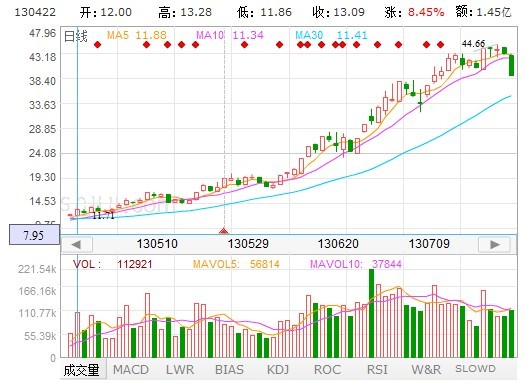Viewport: 527px width, 390px height.
Task: Click the red triangle marker on the date axis
Action: pos(224,231)
